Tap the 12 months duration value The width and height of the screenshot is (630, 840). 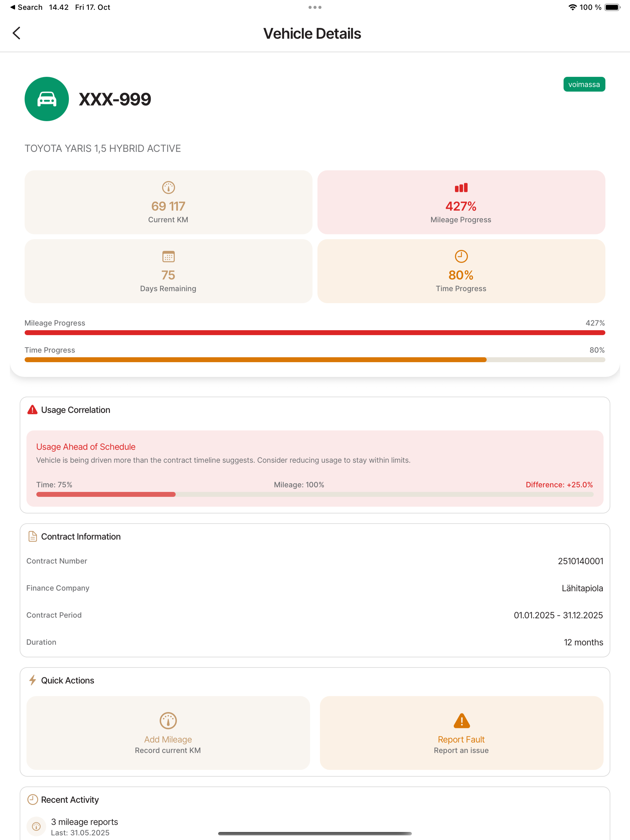[x=584, y=642]
